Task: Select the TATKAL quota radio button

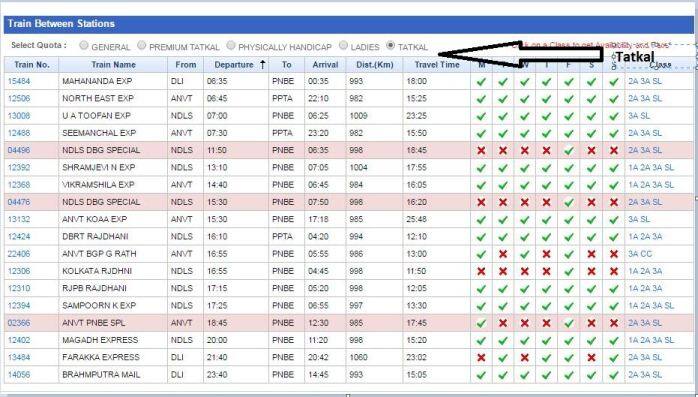Action: (390, 45)
